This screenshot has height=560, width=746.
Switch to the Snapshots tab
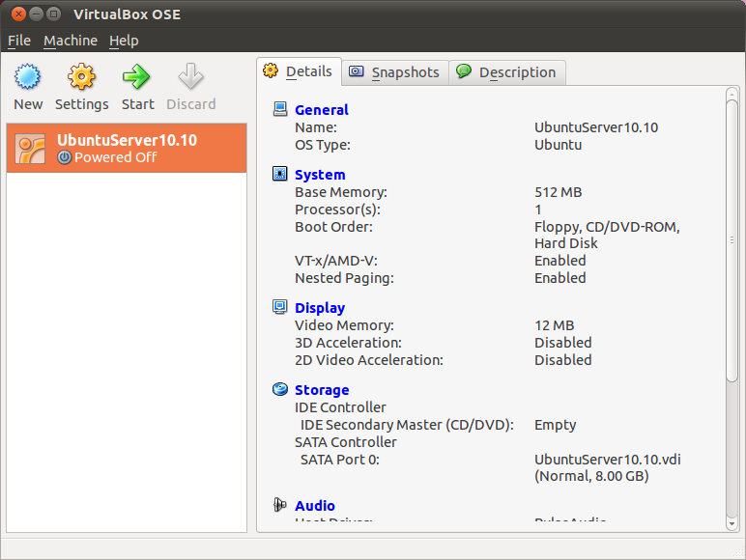coord(395,72)
